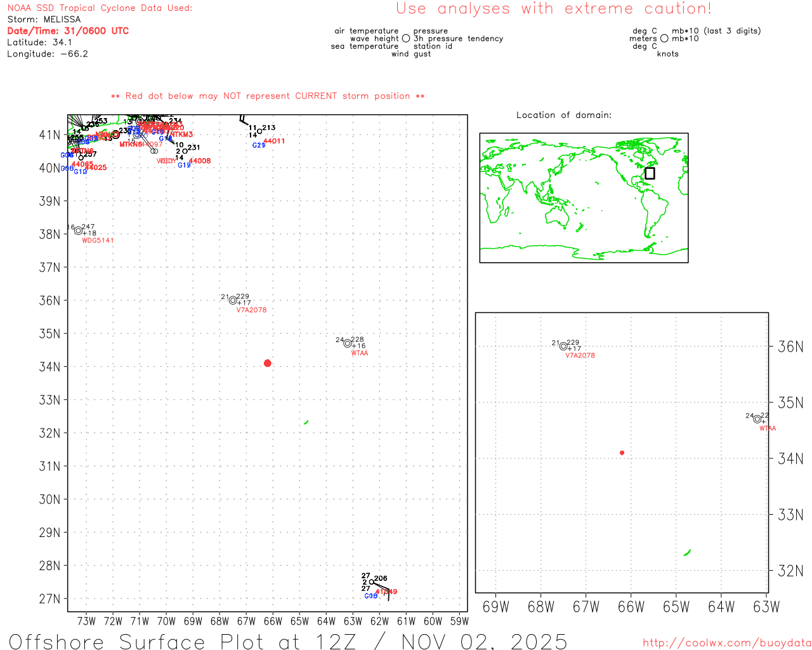Click the 32N label on zoomed map
Viewport: 812px width, 650px height.
point(790,571)
